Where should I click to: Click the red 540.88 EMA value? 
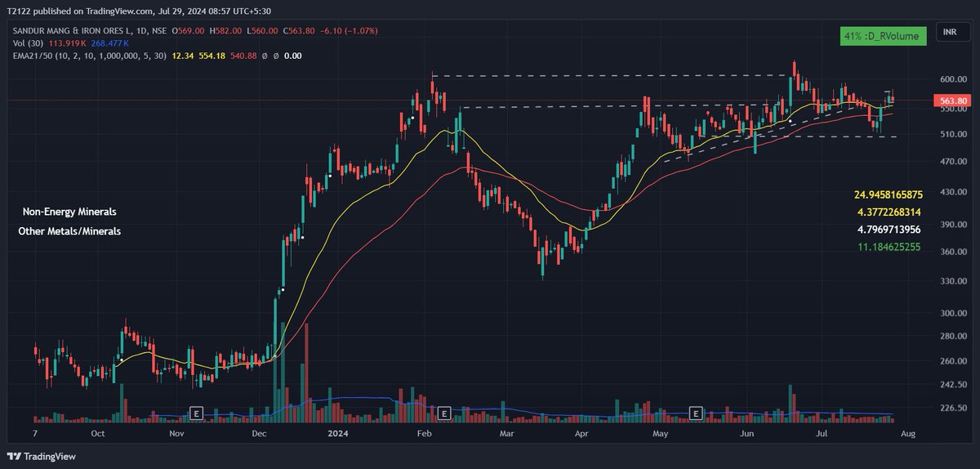244,56
